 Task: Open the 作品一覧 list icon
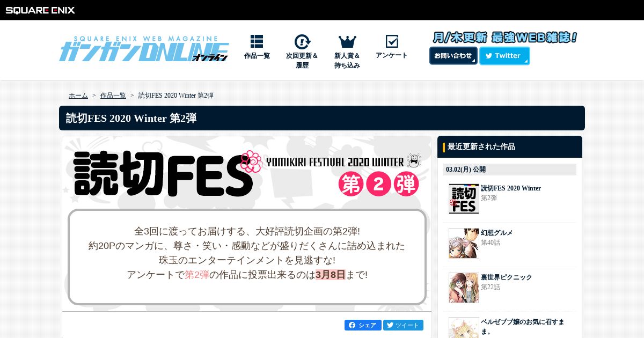[257, 41]
